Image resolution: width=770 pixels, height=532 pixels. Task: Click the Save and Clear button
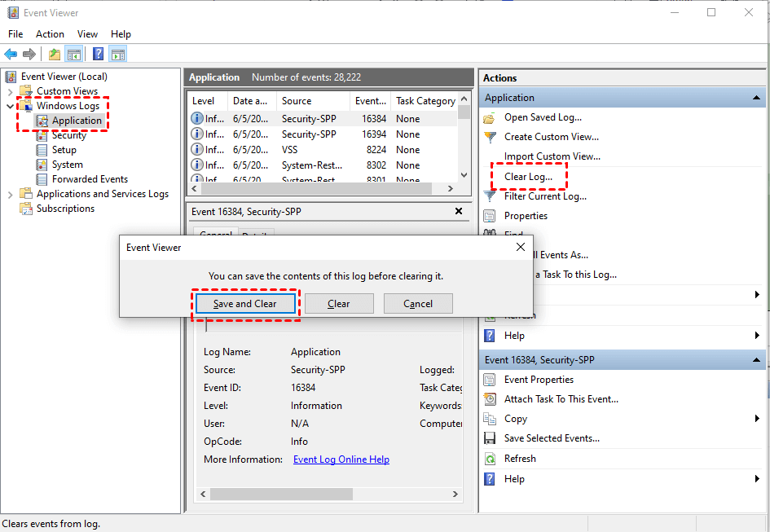pos(245,304)
